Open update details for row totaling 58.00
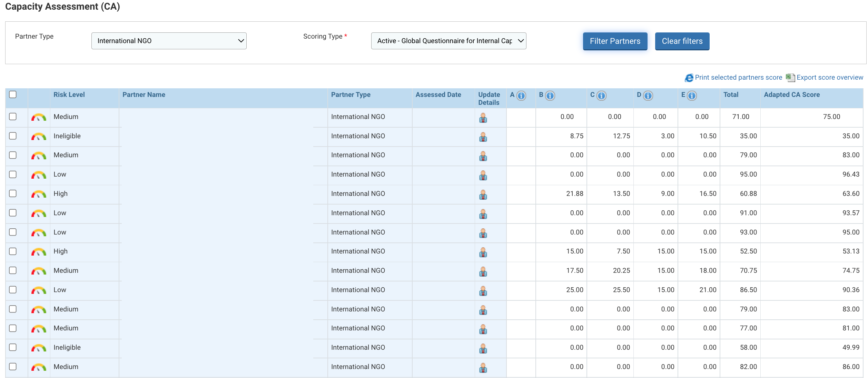Image resolution: width=868 pixels, height=378 pixels. click(x=483, y=349)
